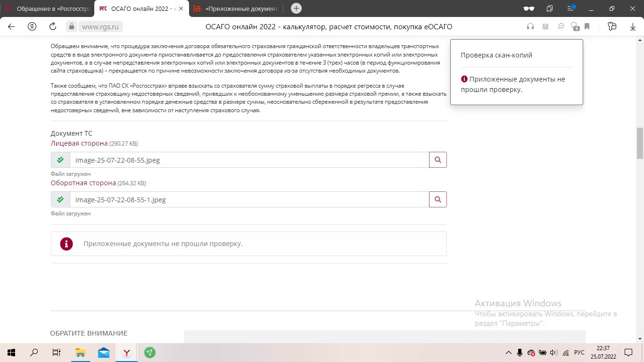This screenshot has width=644, height=362.
Task: Click the image-25-07-22-08-55.jpeg file field
Action: (x=249, y=160)
